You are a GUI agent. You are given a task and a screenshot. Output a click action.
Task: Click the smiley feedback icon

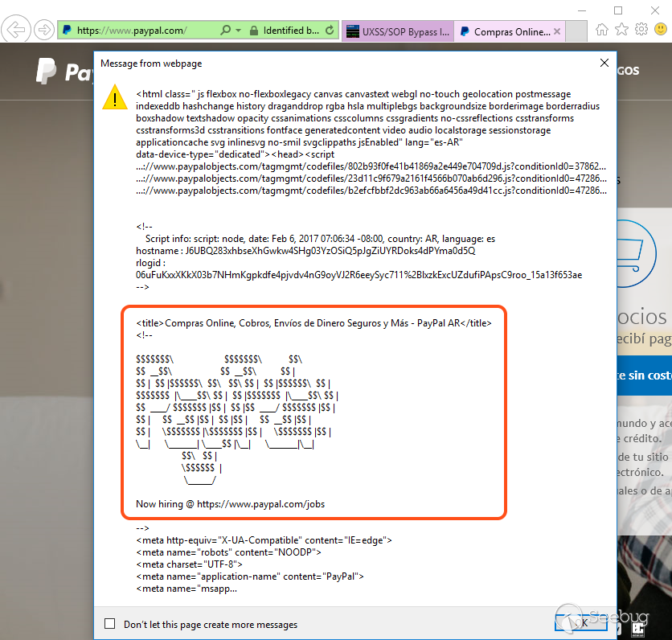coord(661,29)
